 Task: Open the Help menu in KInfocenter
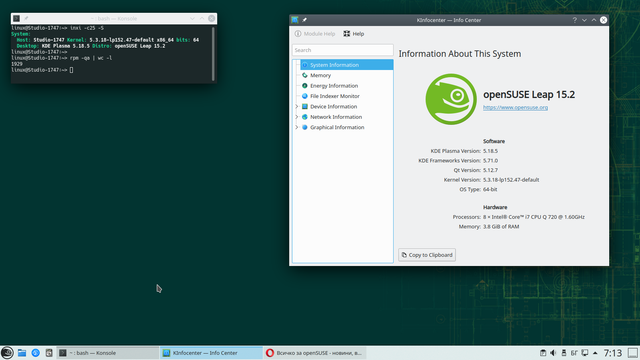click(x=353, y=34)
